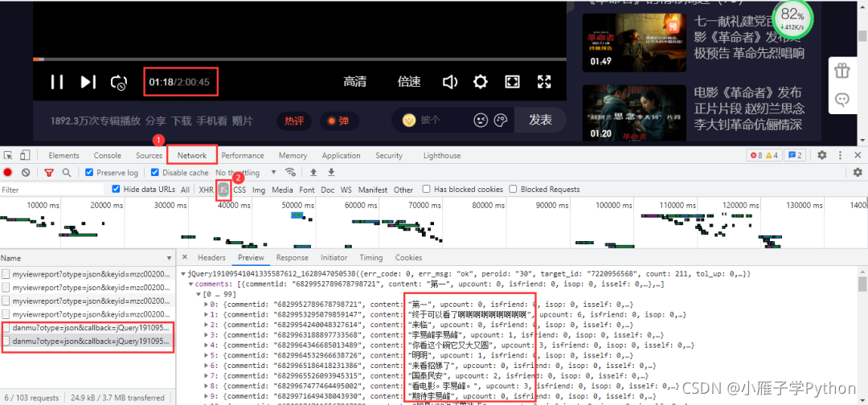Toggle web page fullscreen mode

513,82
